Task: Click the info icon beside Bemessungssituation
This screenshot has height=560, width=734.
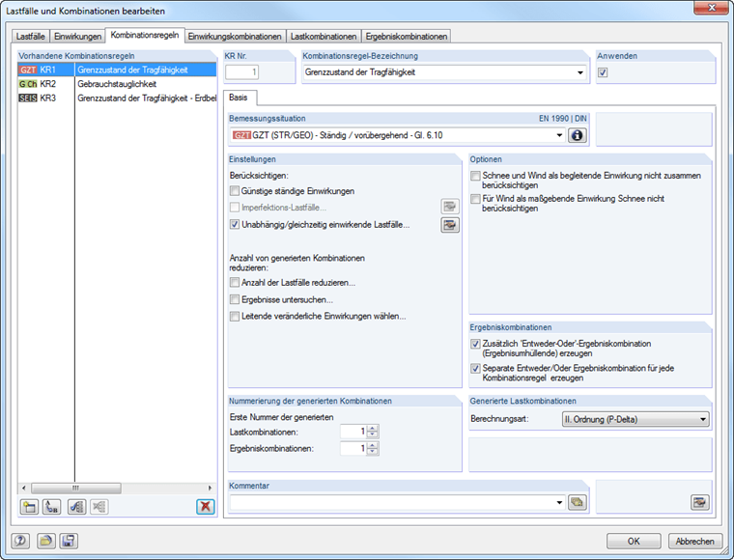Action: click(x=578, y=135)
